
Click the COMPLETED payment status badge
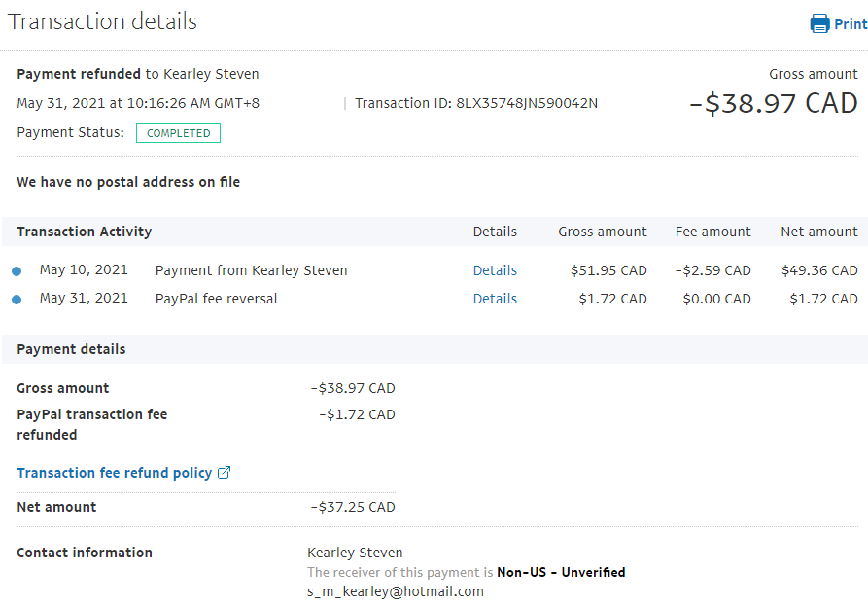click(x=178, y=133)
